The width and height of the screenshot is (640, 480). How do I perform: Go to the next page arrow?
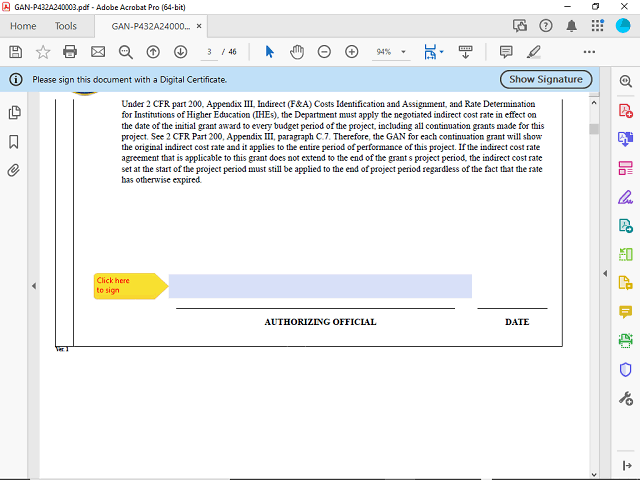click(180, 52)
